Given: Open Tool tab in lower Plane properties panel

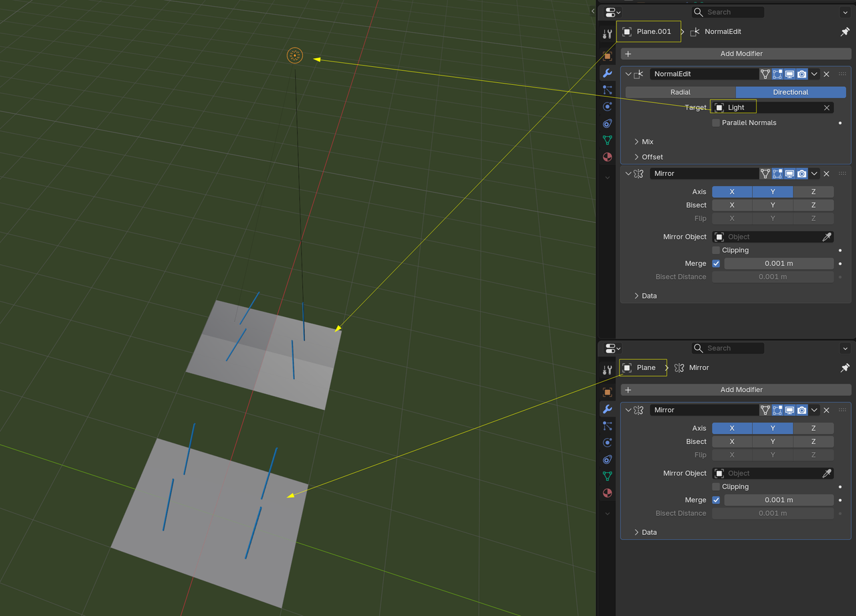Looking at the screenshot, I should click(x=607, y=370).
